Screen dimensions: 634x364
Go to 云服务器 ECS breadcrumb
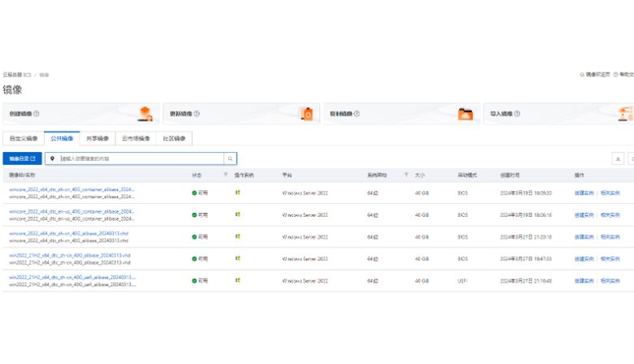point(17,75)
